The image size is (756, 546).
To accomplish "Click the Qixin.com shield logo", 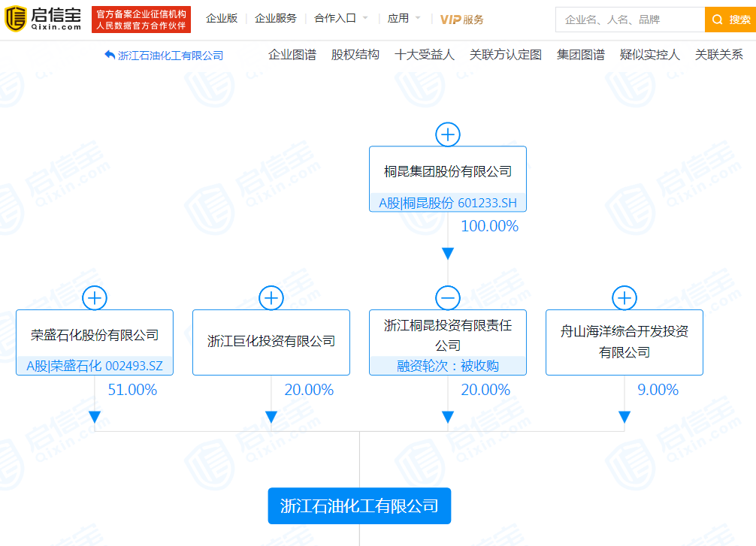I will (15, 19).
